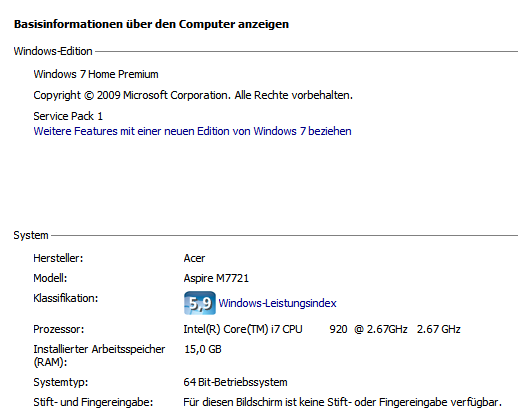Select the model value Aspire M7721
Image resolution: width=518 pixels, height=419 pixels.
tap(216, 278)
